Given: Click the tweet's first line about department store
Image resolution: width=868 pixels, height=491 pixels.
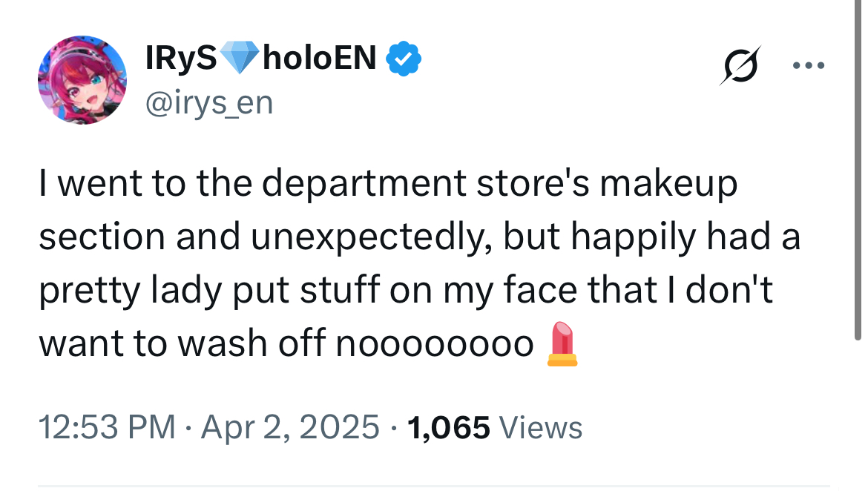Looking at the screenshot, I should pyautogui.click(x=387, y=184).
